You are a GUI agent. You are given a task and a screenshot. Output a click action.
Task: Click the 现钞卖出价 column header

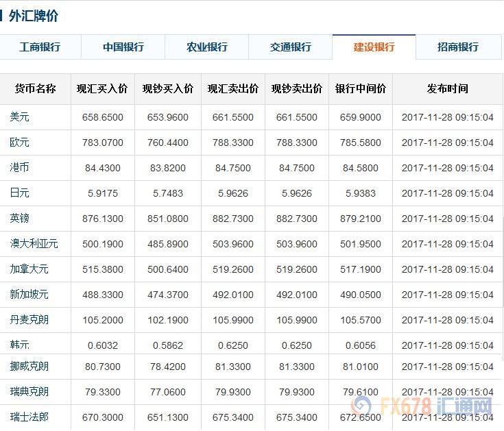click(297, 88)
